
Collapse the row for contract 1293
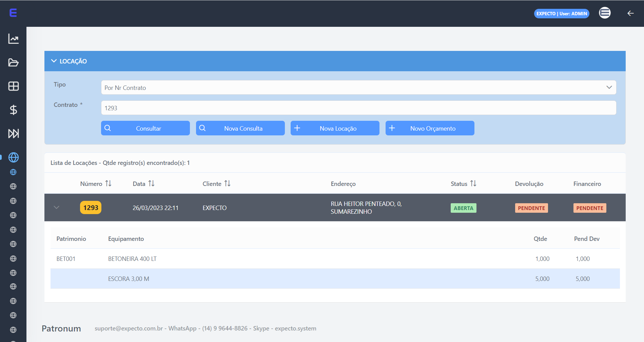pyautogui.click(x=57, y=208)
